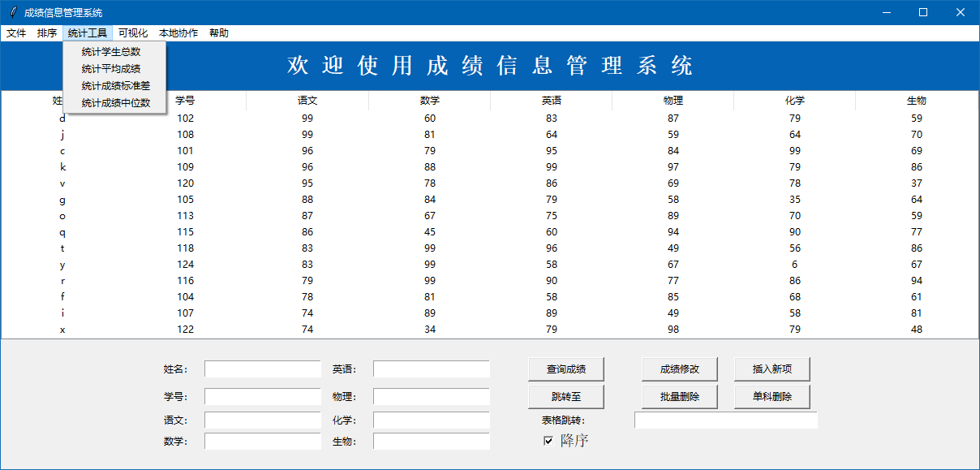Viewport: 980px width, 470px height.
Task: Click student ID 116 cell
Action: tap(185, 281)
